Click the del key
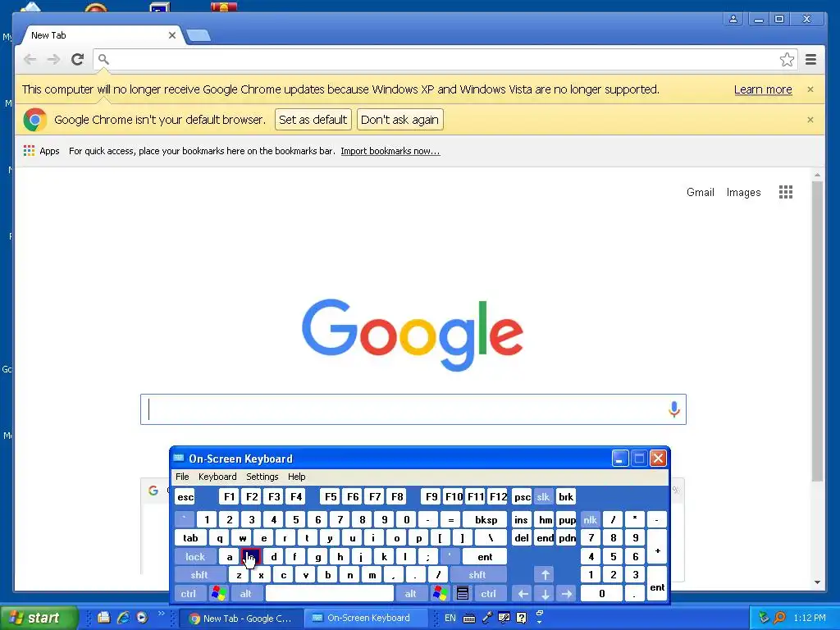This screenshot has width=840, height=630. pos(521,538)
